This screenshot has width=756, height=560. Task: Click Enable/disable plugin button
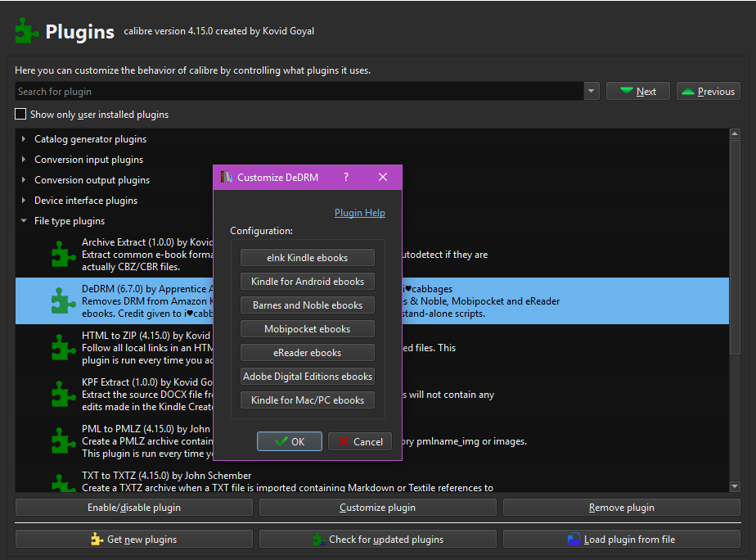pos(134,508)
